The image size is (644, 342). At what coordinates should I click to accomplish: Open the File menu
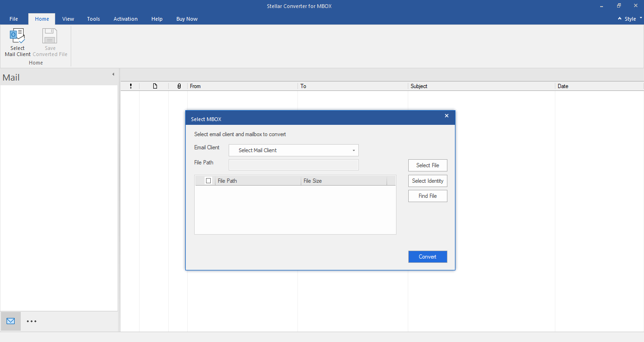14,19
